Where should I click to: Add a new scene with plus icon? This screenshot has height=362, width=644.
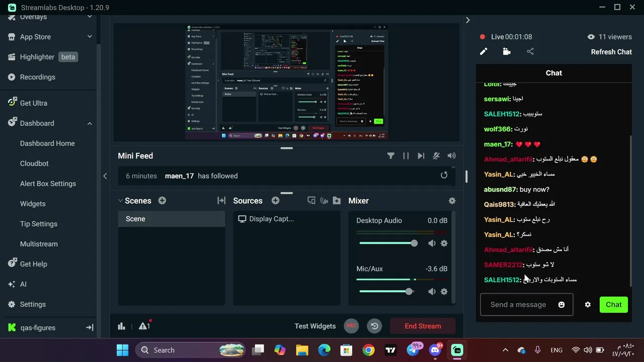coord(162,201)
